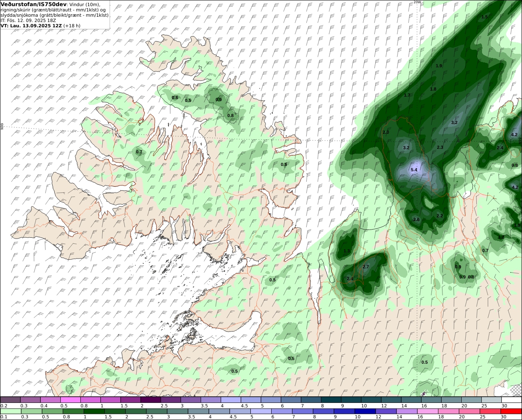Click the bright red swatch starting at 30 in the lower row
The height and width of the screenshot is (420, 522).
click(x=511, y=411)
